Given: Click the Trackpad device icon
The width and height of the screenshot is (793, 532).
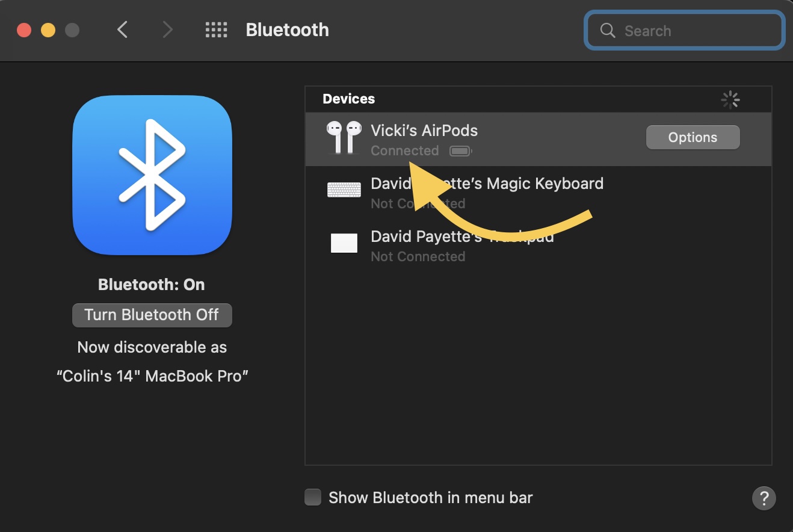Looking at the screenshot, I should 344,243.
